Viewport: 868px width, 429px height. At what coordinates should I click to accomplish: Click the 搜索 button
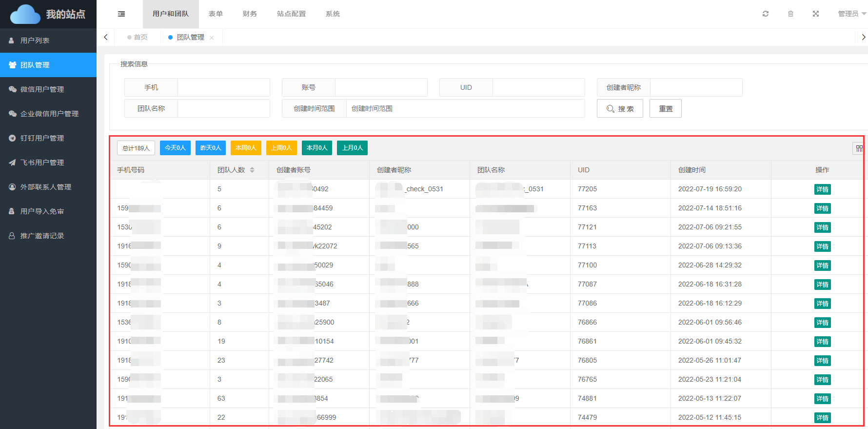coord(620,108)
